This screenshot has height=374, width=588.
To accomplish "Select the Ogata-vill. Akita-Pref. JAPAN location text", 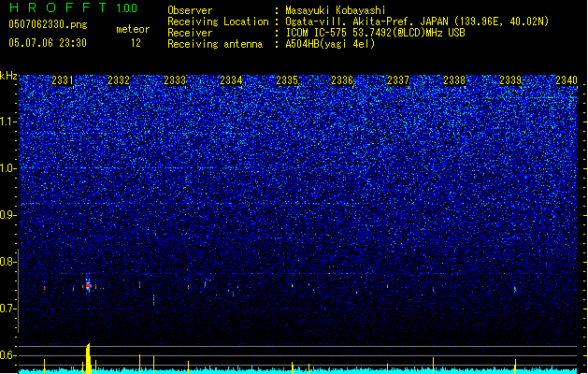I will point(417,22).
